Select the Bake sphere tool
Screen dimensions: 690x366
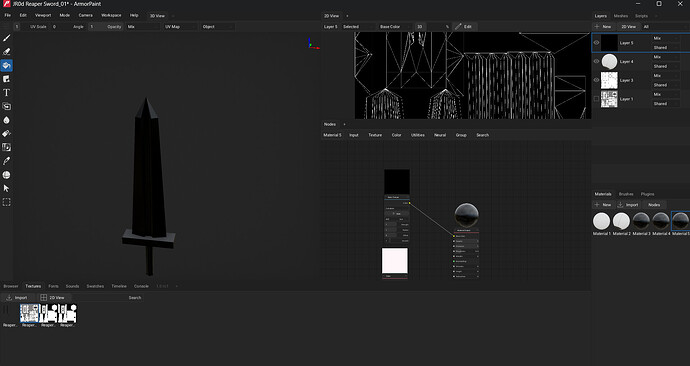click(6, 175)
